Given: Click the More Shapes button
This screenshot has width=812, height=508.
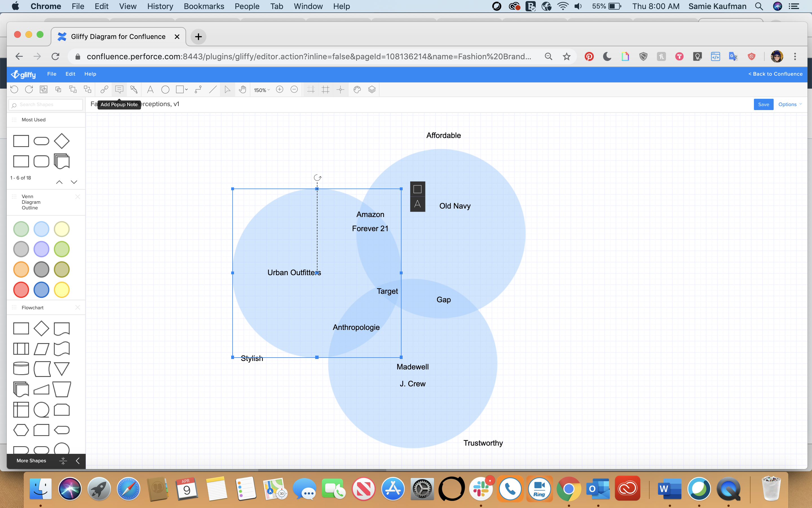Looking at the screenshot, I should click(31, 461).
